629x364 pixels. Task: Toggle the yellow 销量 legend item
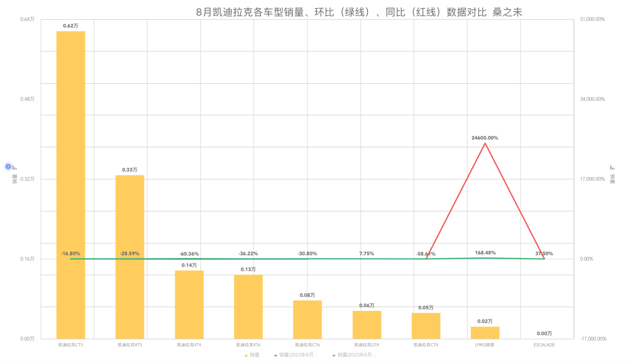(252, 355)
